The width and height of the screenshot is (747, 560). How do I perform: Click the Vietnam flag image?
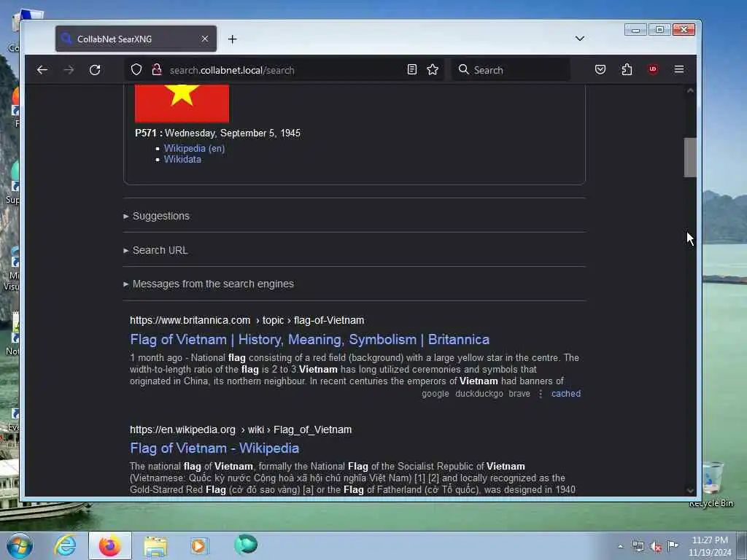point(182,104)
